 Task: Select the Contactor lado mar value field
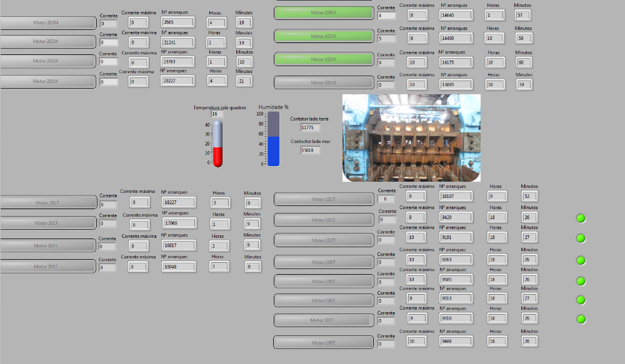coord(310,150)
